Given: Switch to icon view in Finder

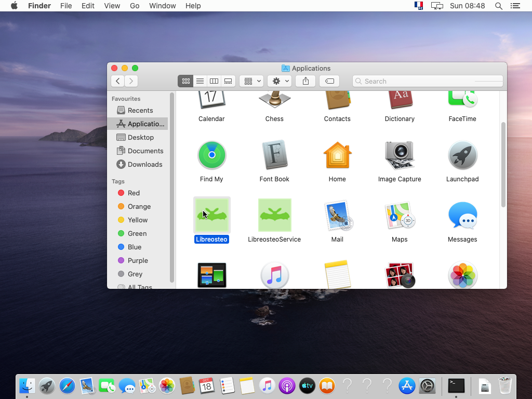Looking at the screenshot, I should 185,81.
